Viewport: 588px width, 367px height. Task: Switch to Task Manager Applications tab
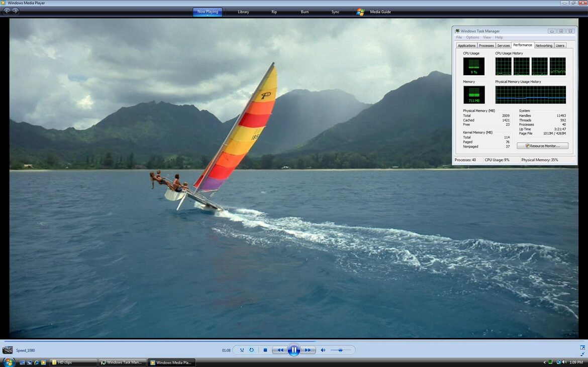coord(466,46)
